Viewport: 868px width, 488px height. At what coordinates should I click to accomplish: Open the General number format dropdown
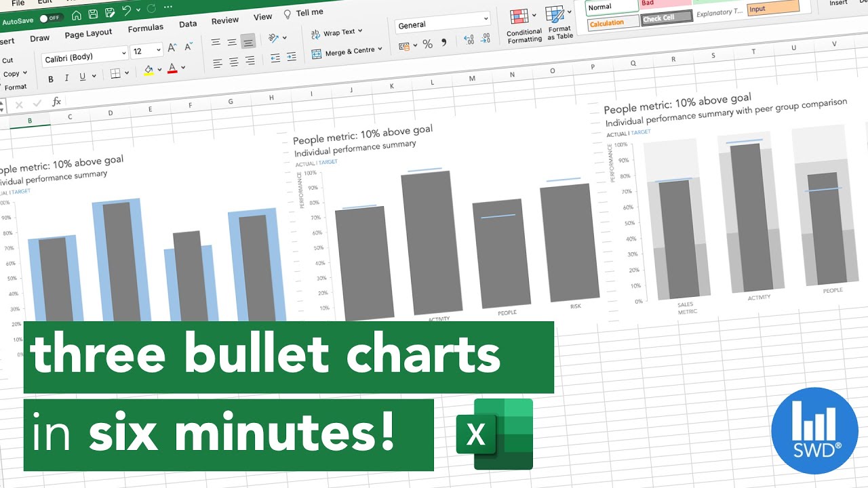pyautogui.click(x=443, y=23)
